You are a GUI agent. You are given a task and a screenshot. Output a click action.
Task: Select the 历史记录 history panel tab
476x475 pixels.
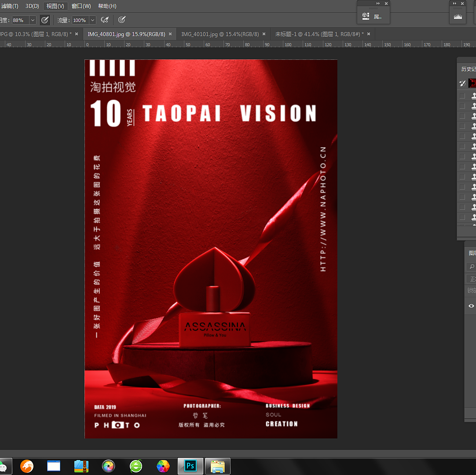tap(468, 69)
